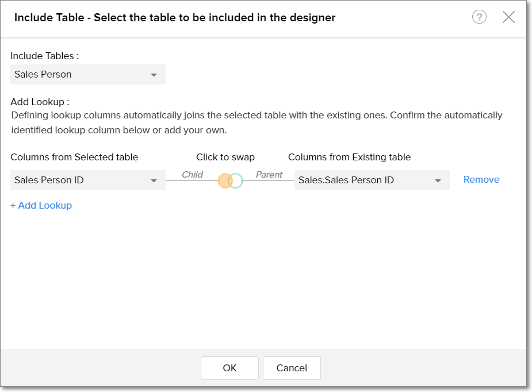Viewport: 532px width, 392px height.
Task: Click the orange Child circle
Action: 224,181
